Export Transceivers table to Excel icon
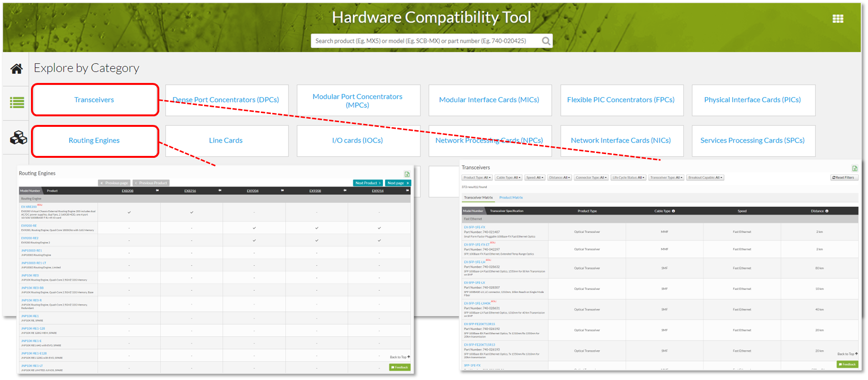The image size is (868, 380). 855,168
